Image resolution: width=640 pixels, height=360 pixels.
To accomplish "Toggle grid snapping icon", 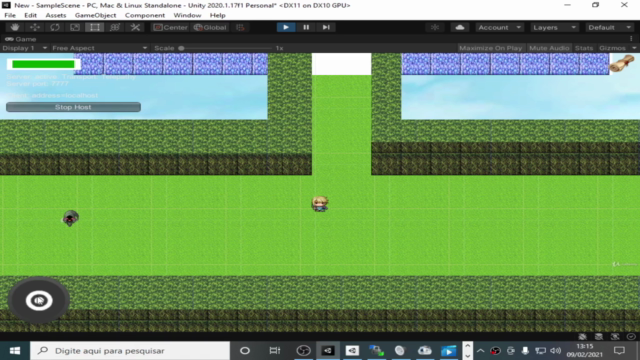I will [x=240, y=27].
